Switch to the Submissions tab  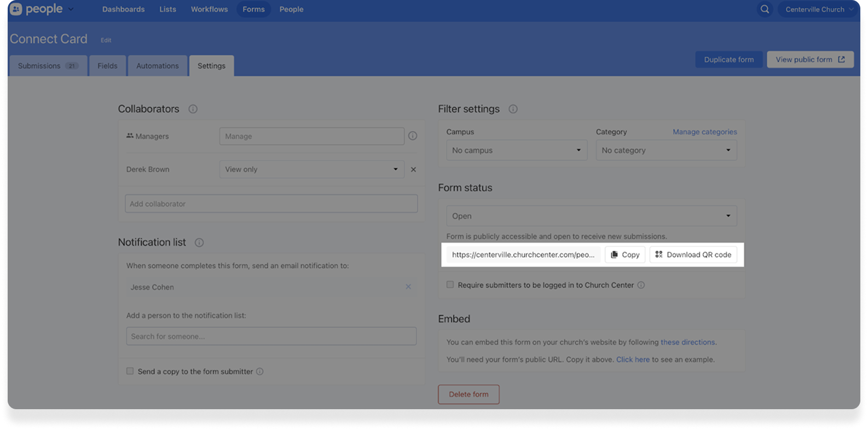tap(48, 66)
